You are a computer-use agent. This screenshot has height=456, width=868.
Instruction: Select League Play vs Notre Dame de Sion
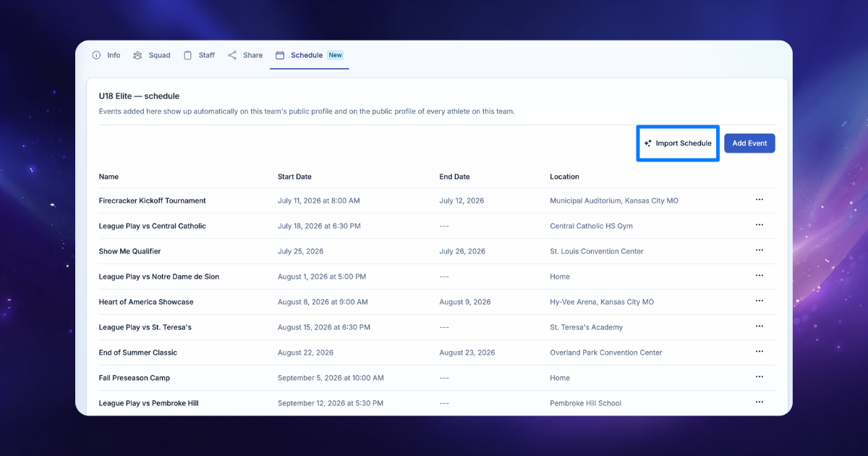click(159, 276)
